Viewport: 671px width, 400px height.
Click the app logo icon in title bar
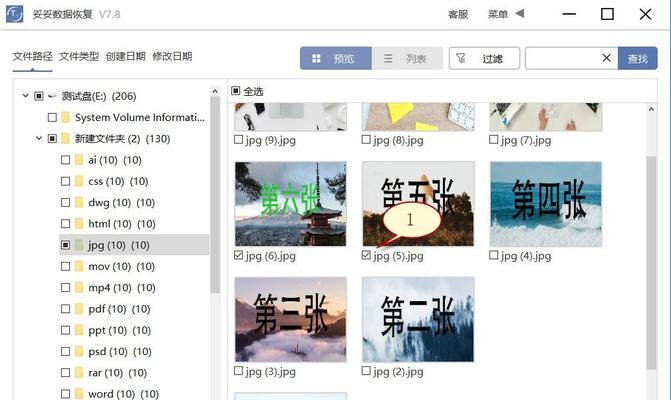(x=15, y=14)
